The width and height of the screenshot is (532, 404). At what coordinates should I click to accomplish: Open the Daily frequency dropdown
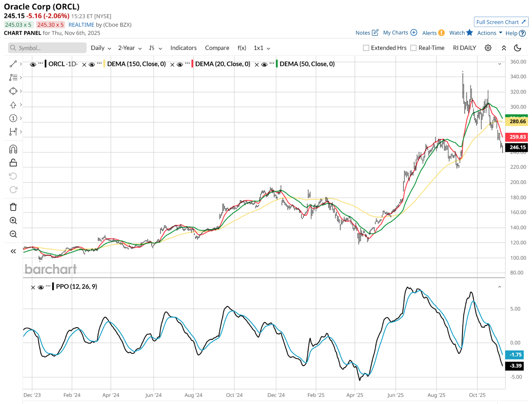101,48
